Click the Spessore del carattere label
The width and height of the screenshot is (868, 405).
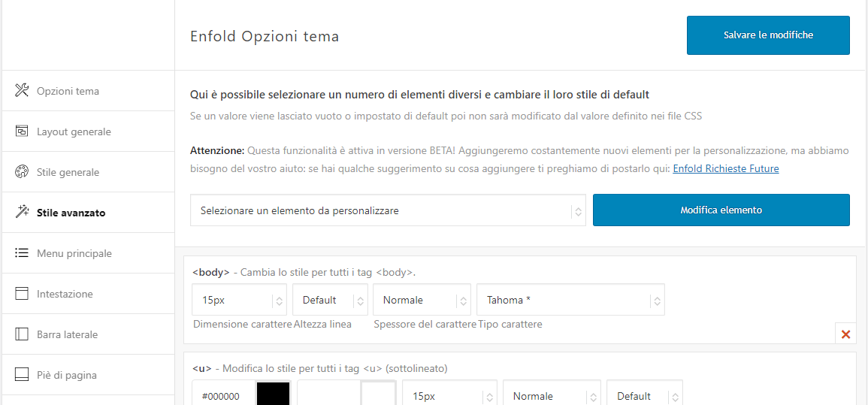pyautogui.click(x=425, y=324)
